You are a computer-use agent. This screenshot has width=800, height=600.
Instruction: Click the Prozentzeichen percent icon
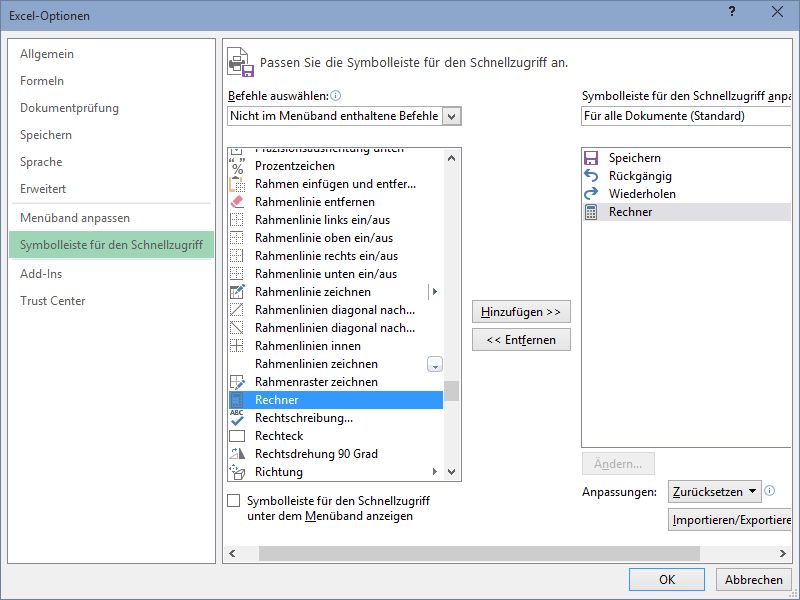tap(237, 166)
